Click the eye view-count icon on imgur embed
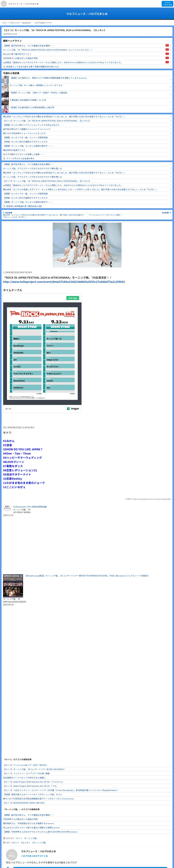174x868 pixels. (6, 409)
